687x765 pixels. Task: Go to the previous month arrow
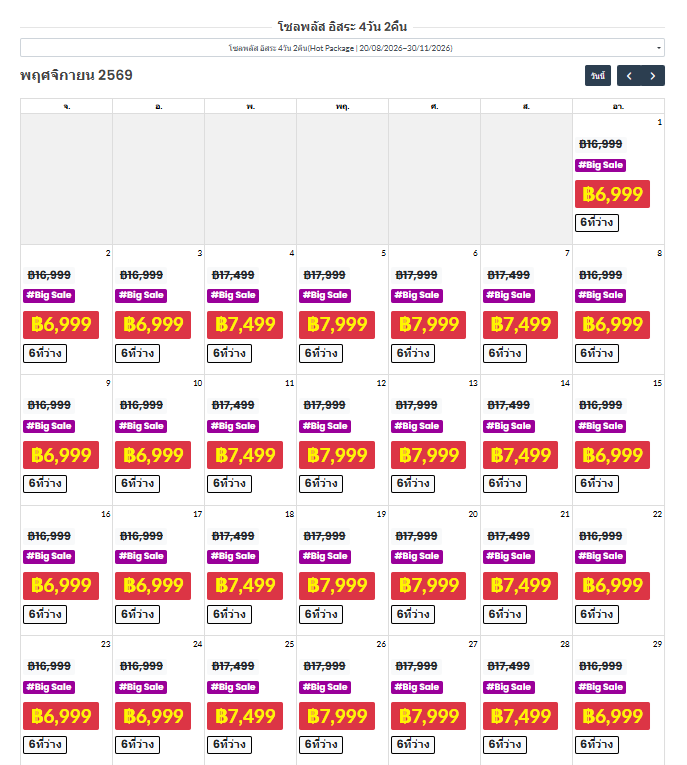click(x=630, y=76)
